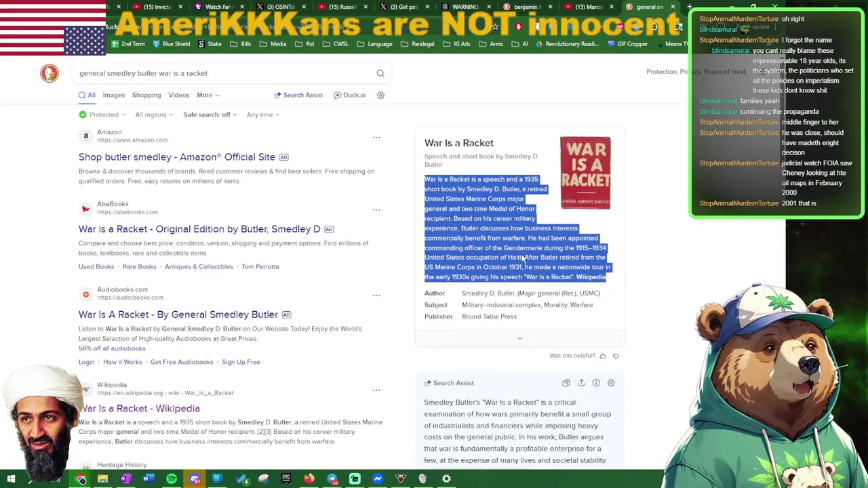Click the Tom Perrotta sublink
Screen dimensions: 868x488
260,267
